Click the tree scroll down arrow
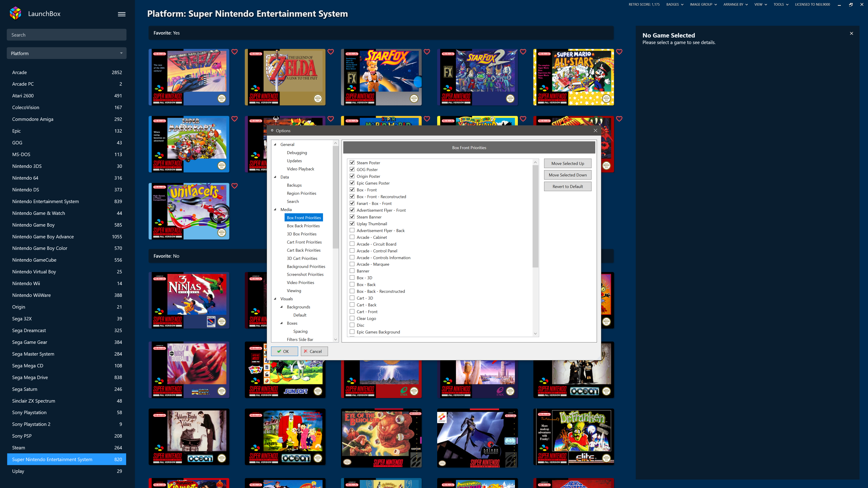Viewport: 868px width, 488px height. (335, 340)
